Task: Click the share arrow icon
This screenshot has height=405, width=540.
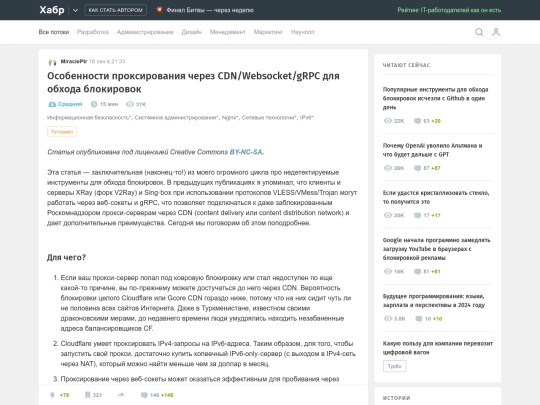Action: click(x=121, y=395)
